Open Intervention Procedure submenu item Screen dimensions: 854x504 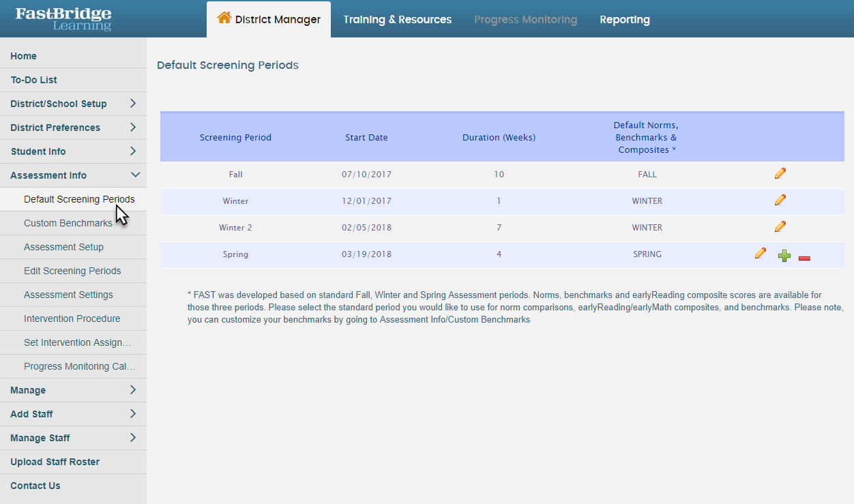click(x=73, y=318)
